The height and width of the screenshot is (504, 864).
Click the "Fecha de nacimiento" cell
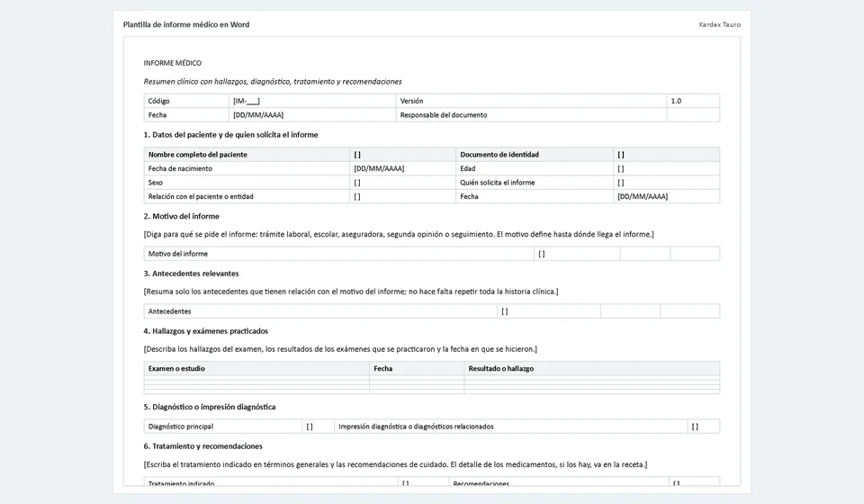247,168
